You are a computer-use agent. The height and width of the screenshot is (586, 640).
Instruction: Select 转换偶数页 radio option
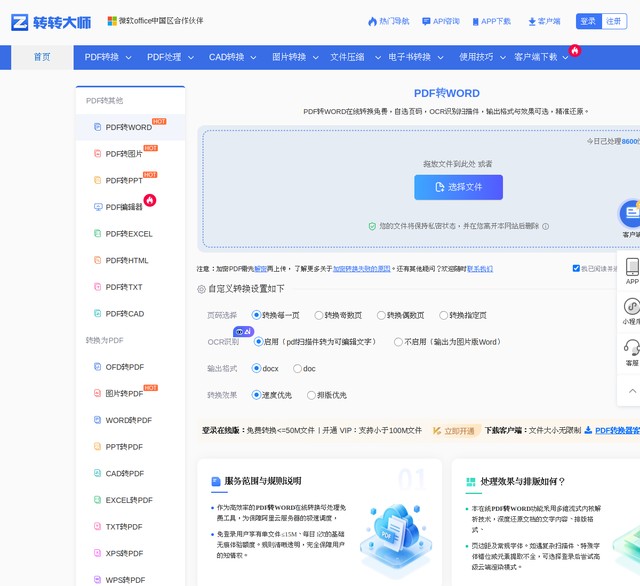tap(381, 315)
